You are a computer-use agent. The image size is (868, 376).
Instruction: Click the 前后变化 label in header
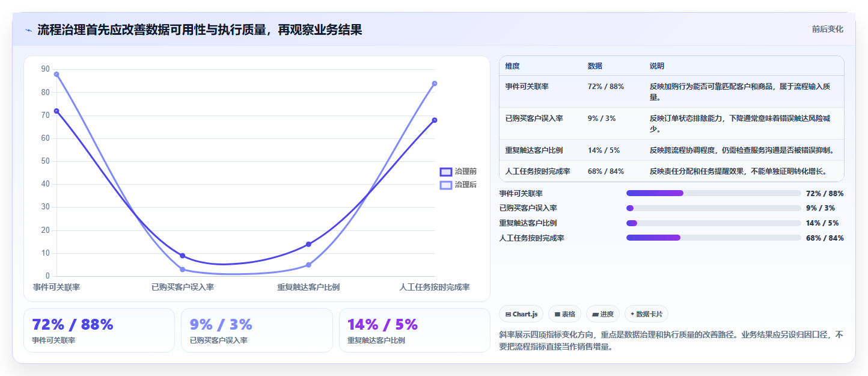pyautogui.click(x=827, y=29)
